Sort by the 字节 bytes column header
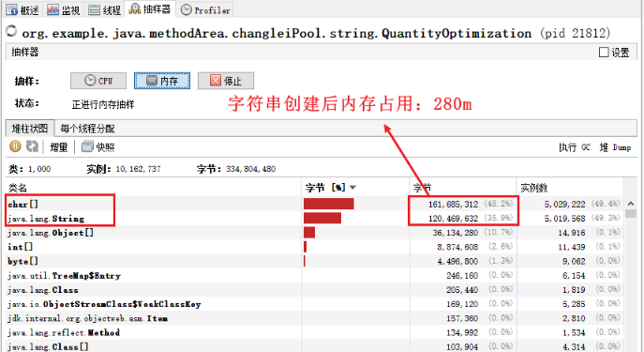644x352 pixels. [x=463, y=188]
